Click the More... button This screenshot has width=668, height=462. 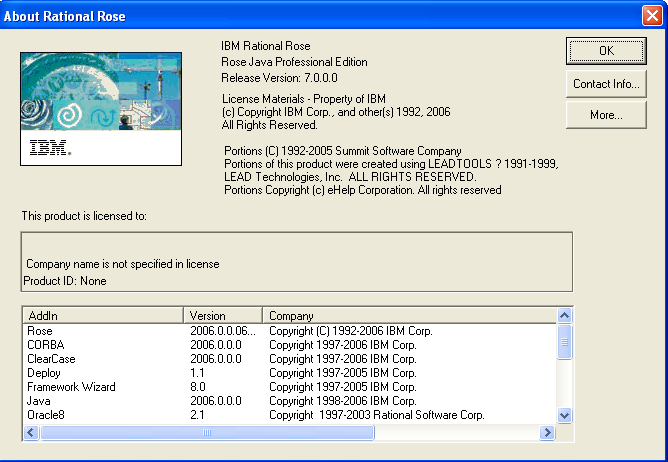tap(606, 115)
